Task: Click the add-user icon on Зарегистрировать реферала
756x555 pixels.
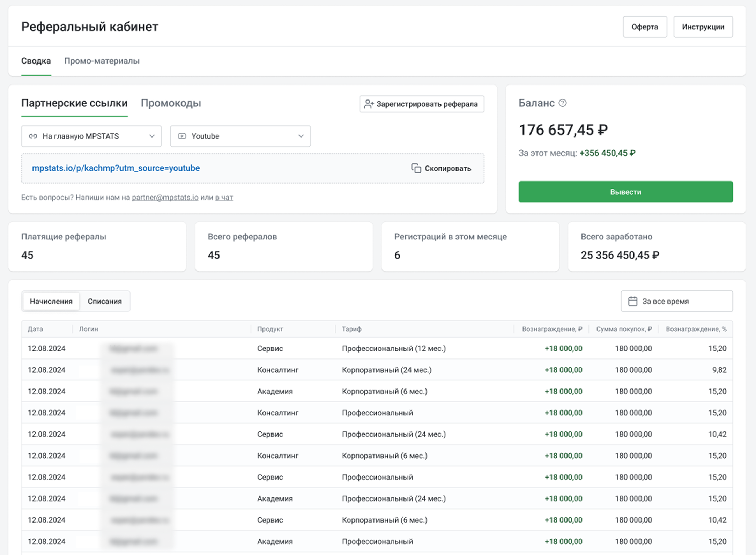Action: click(369, 104)
